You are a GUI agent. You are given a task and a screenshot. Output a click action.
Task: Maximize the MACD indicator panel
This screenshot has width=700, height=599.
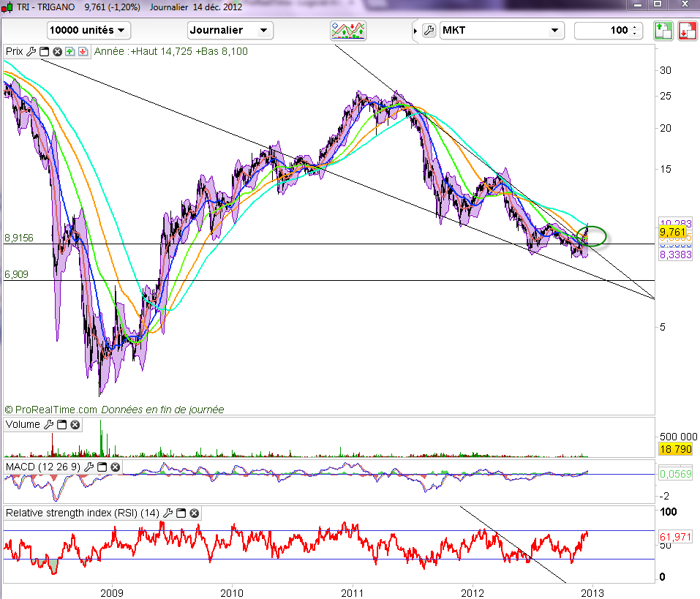pyautogui.click(x=102, y=466)
